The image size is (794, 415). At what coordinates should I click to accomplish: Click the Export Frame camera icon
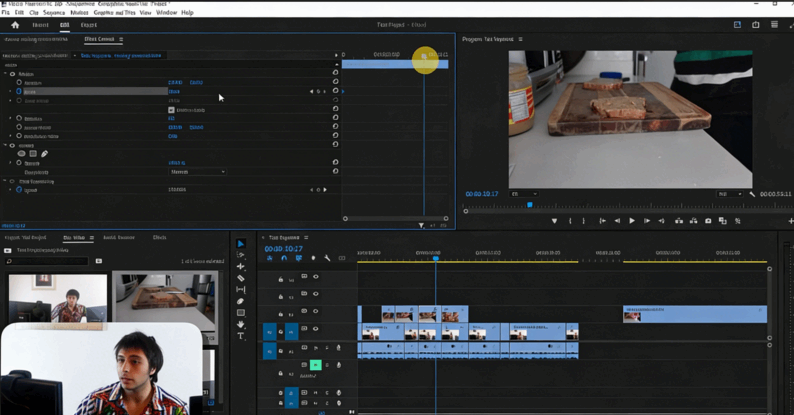(x=708, y=221)
